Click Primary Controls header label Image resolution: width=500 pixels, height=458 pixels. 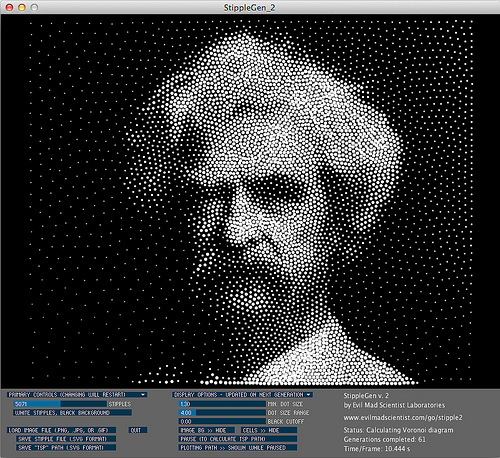click(x=67, y=395)
